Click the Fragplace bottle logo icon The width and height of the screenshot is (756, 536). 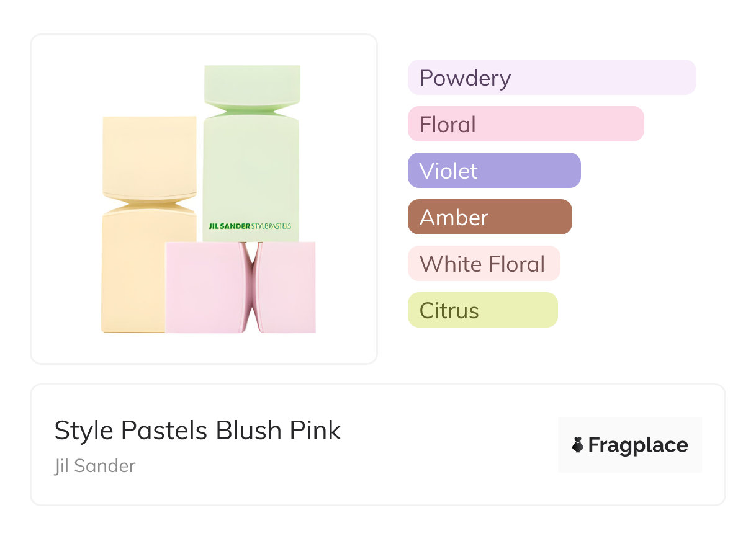[x=578, y=445]
